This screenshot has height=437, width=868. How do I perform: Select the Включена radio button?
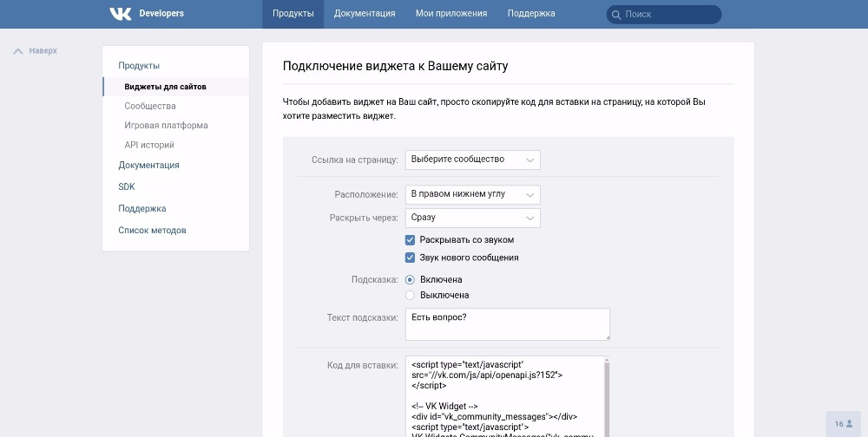point(411,280)
